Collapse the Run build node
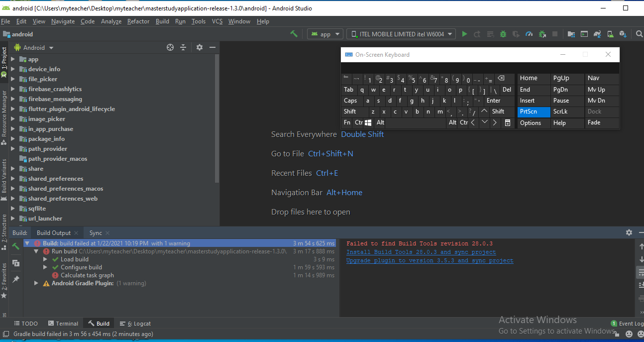 click(36, 251)
